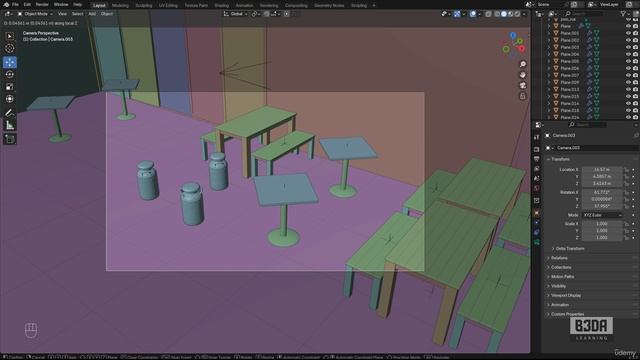Select the Add Cube tool
Viewport: 640px width, 360px height.
pyautogui.click(x=9, y=139)
